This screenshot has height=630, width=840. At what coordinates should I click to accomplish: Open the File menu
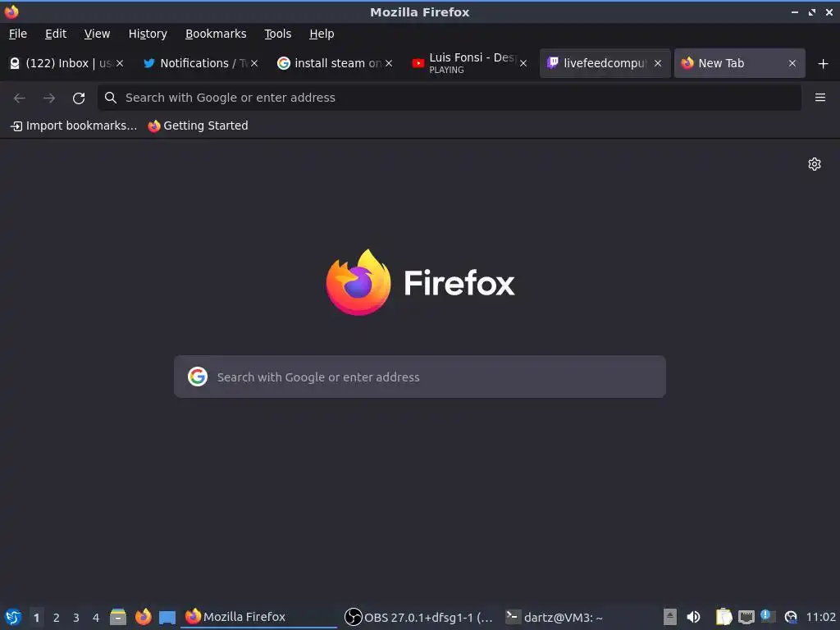pyautogui.click(x=18, y=34)
